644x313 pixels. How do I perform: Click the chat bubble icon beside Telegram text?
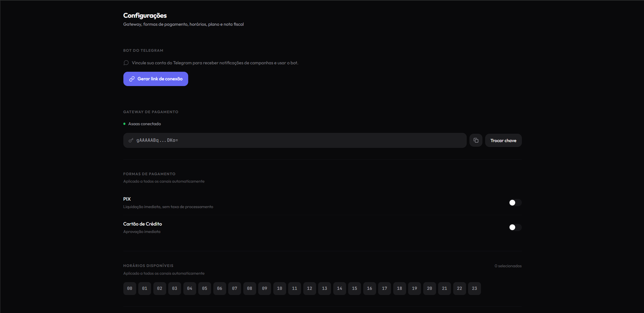point(126,63)
